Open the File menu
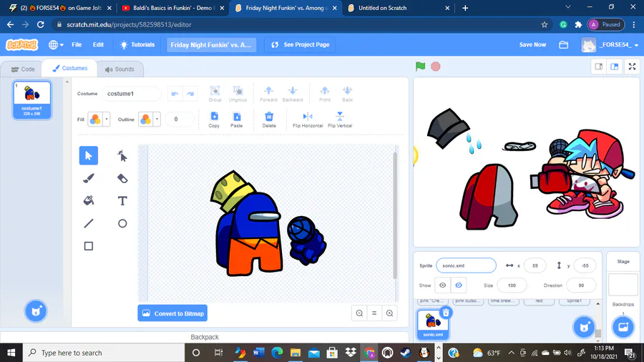644x362 pixels. click(77, 45)
